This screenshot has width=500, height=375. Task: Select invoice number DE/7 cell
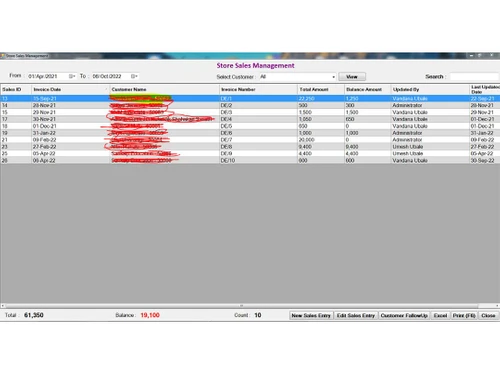pyautogui.click(x=258, y=140)
